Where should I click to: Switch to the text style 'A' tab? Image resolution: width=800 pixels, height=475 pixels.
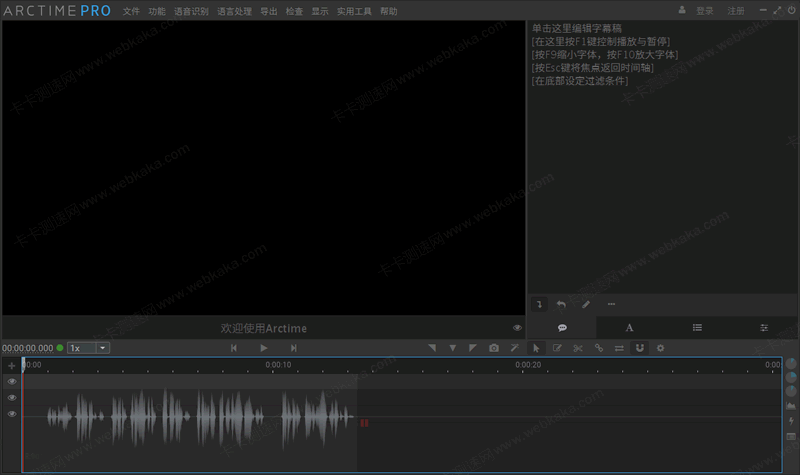click(630, 327)
